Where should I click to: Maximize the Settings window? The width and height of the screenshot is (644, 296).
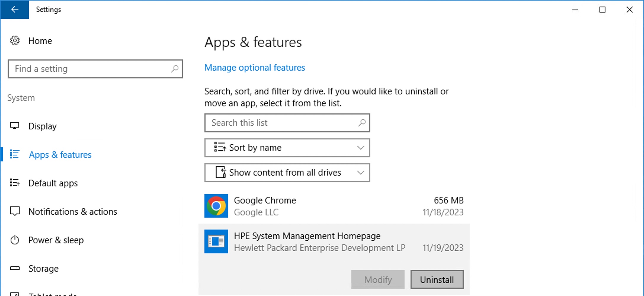coord(602,9)
